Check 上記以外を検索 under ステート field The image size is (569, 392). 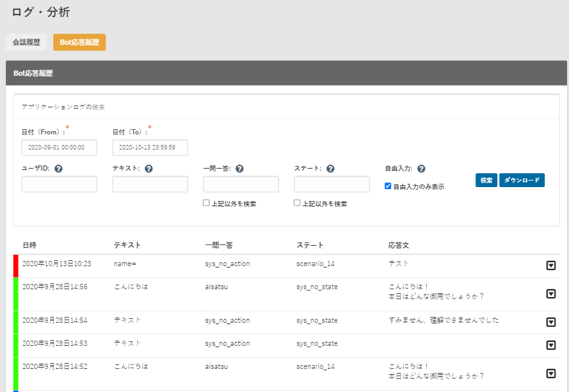[x=297, y=203]
